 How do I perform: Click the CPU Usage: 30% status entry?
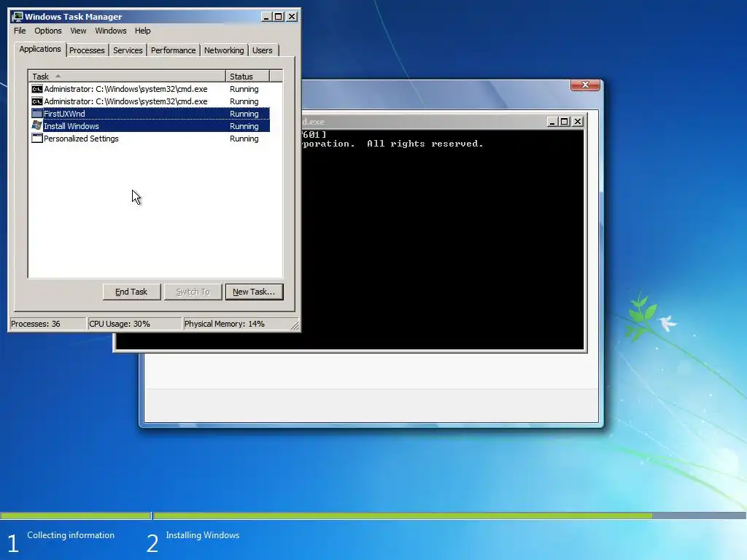tap(135, 324)
